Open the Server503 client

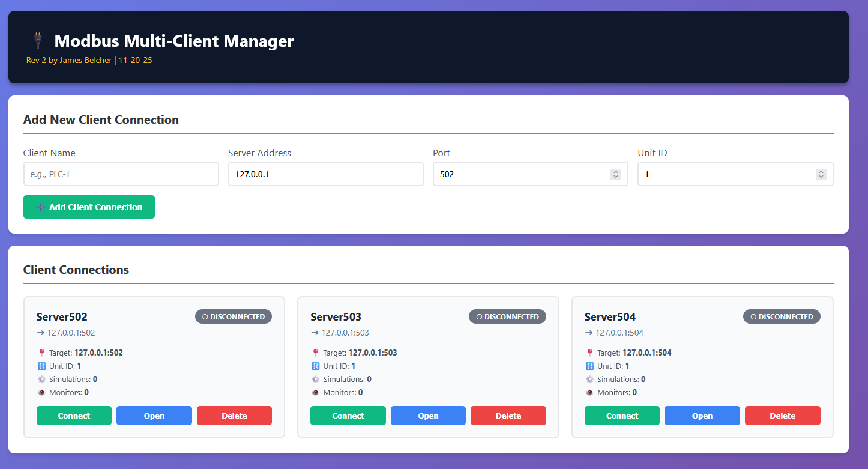428,416
